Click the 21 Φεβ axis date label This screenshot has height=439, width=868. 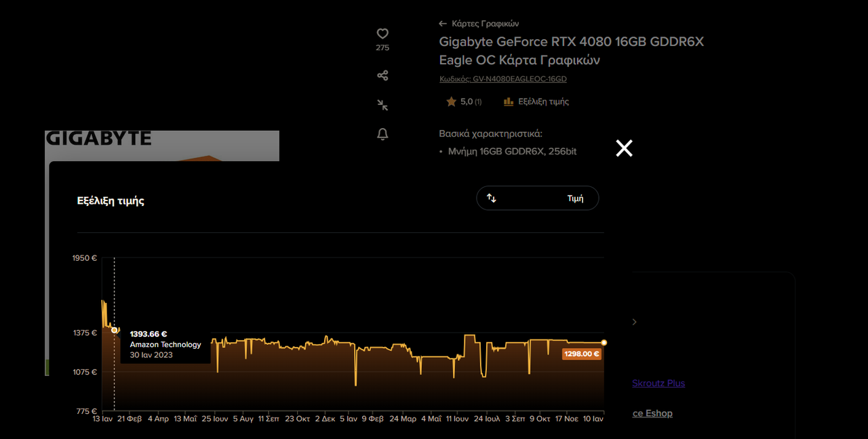coord(130,419)
